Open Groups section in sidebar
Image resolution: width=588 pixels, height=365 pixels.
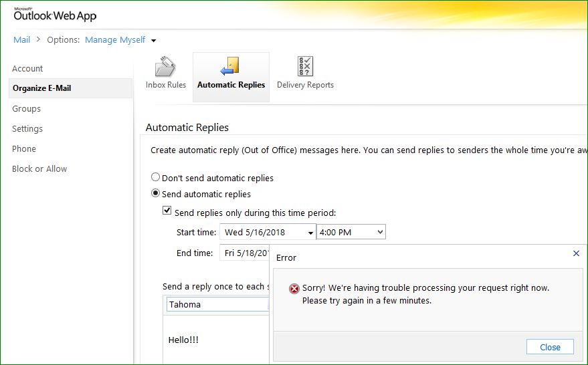26,109
